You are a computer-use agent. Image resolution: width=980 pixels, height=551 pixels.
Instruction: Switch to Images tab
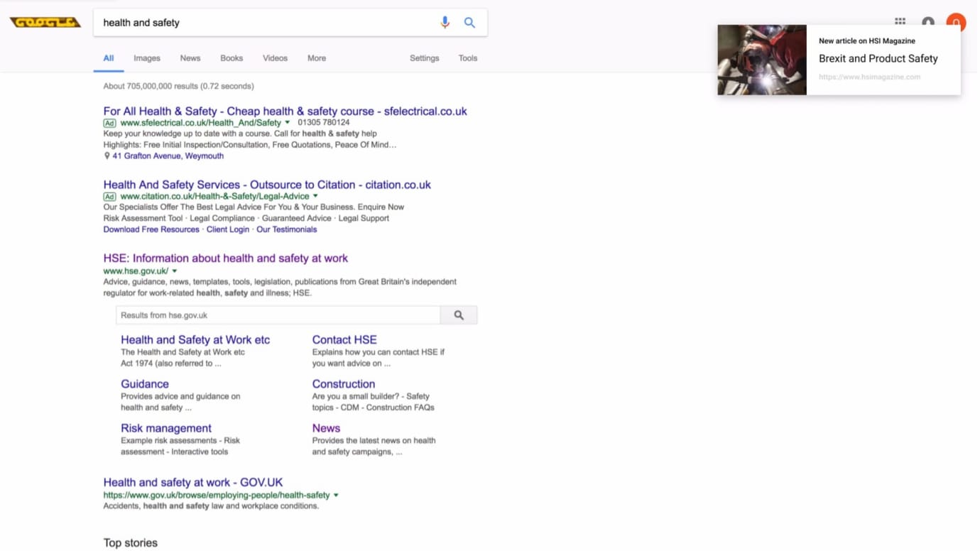click(x=147, y=58)
